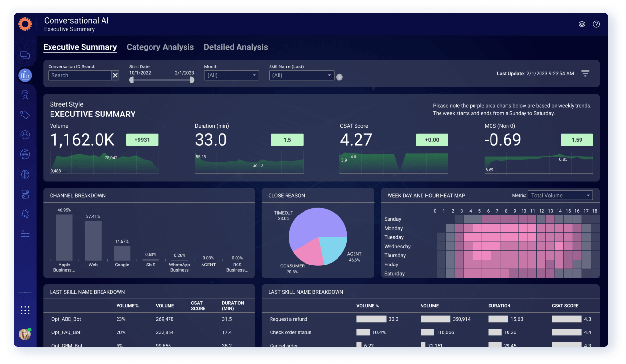Screen dimensions: 626x364
Task: Open the pie chart sidebar icon
Action: tap(25, 174)
